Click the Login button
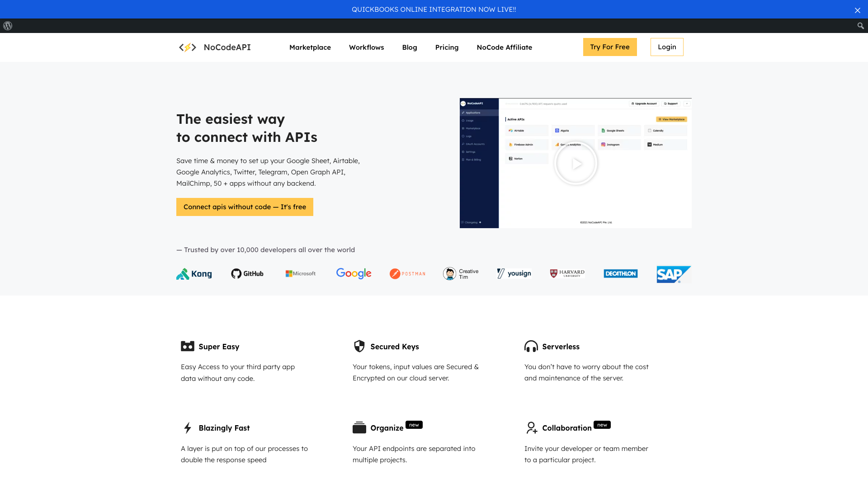Screen dimensions: 868x488 click(666, 47)
